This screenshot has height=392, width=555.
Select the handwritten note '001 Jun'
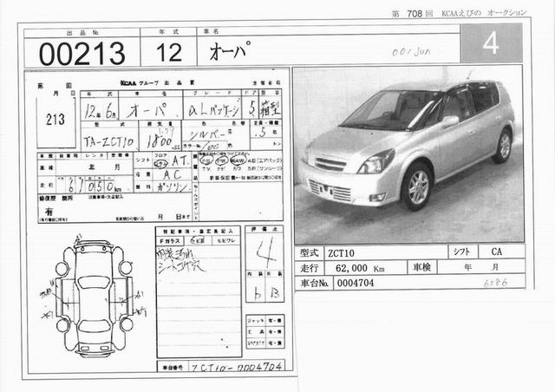(x=411, y=52)
